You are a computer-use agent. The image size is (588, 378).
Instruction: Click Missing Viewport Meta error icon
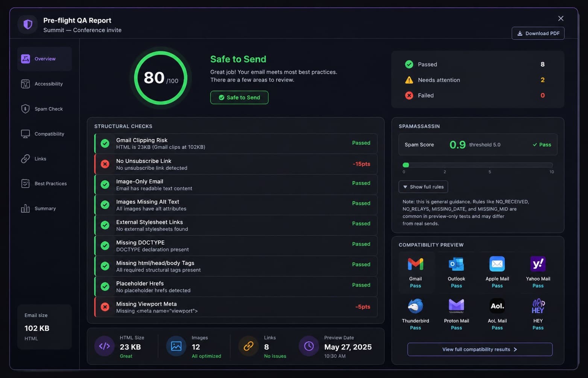(105, 307)
